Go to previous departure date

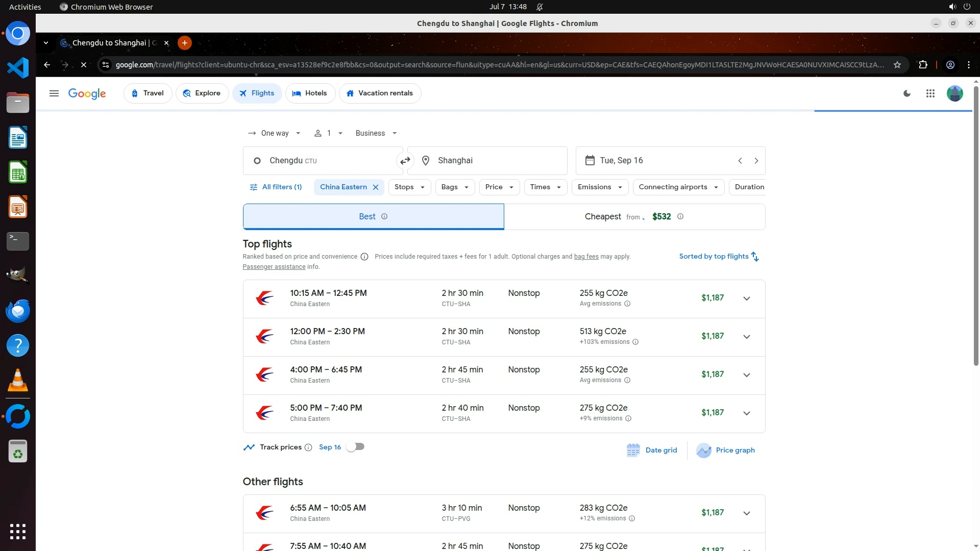coord(740,161)
